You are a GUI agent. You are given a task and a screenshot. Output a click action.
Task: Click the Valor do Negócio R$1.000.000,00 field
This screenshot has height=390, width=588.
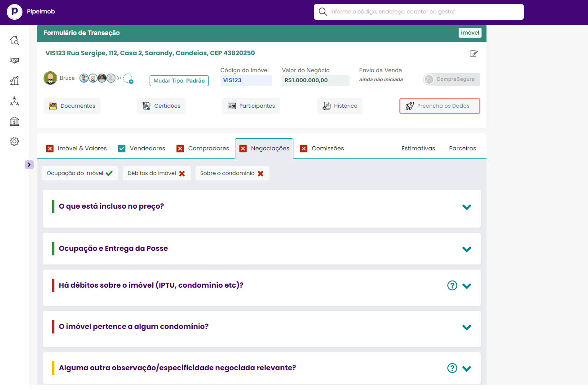tap(316, 80)
